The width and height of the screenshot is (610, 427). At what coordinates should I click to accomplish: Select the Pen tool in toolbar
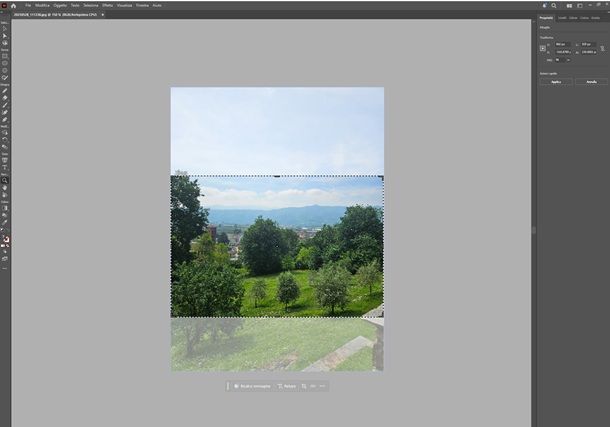pyautogui.click(x=5, y=91)
